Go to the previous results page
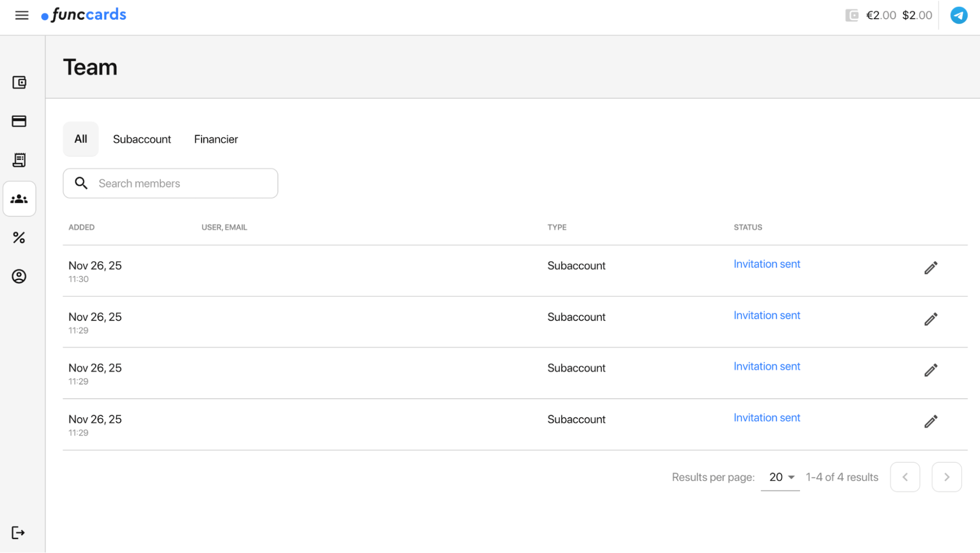The width and height of the screenshot is (980, 553). tap(905, 477)
